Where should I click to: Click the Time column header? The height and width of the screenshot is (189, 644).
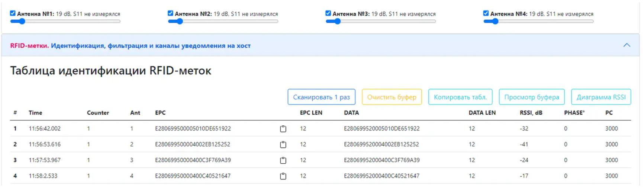click(x=35, y=113)
